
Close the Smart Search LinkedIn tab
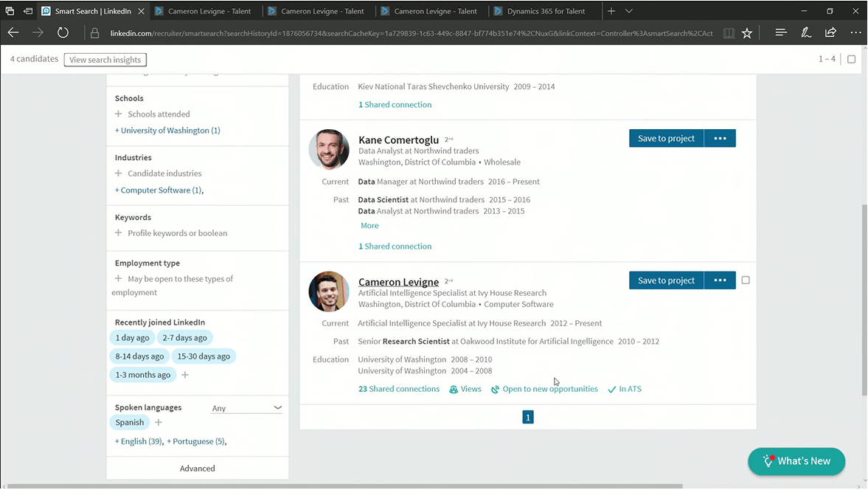tap(141, 11)
